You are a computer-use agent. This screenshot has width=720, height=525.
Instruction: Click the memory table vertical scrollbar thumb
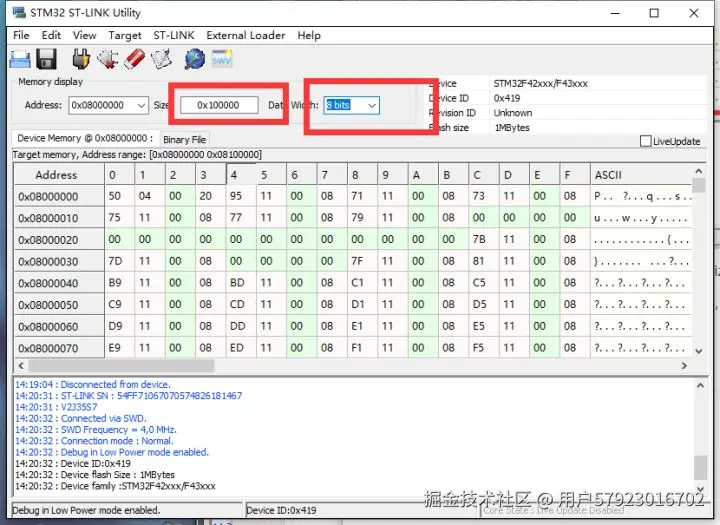coord(698,185)
